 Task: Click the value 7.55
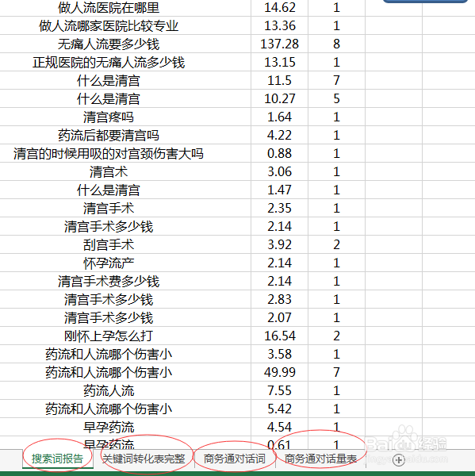click(x=280, y=390)
